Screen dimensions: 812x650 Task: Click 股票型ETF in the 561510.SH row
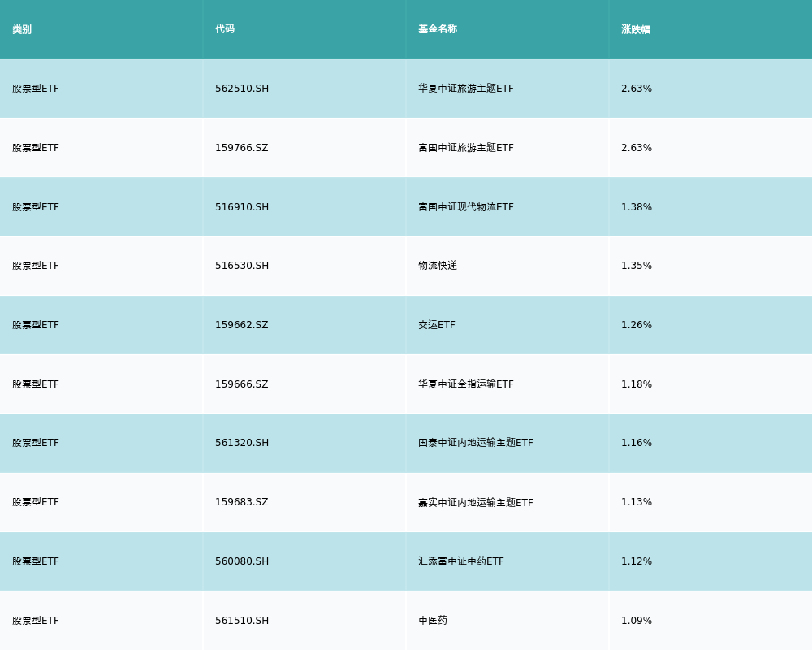[x=36, y=621]
